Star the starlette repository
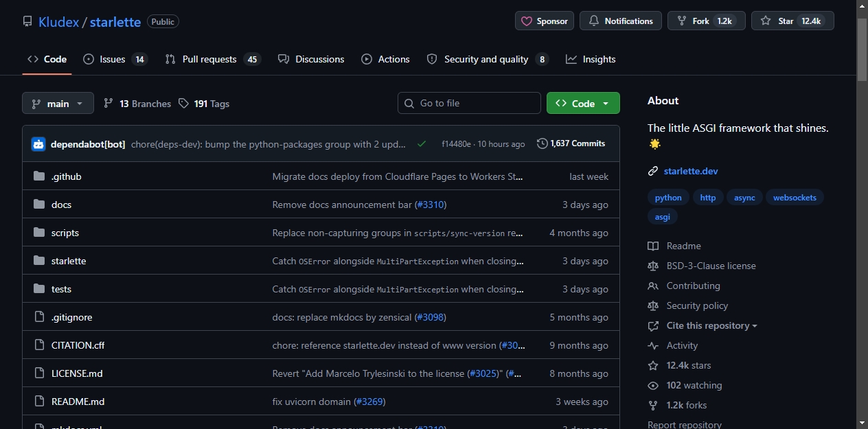868x429 pixels. click(x=792, y=21)
